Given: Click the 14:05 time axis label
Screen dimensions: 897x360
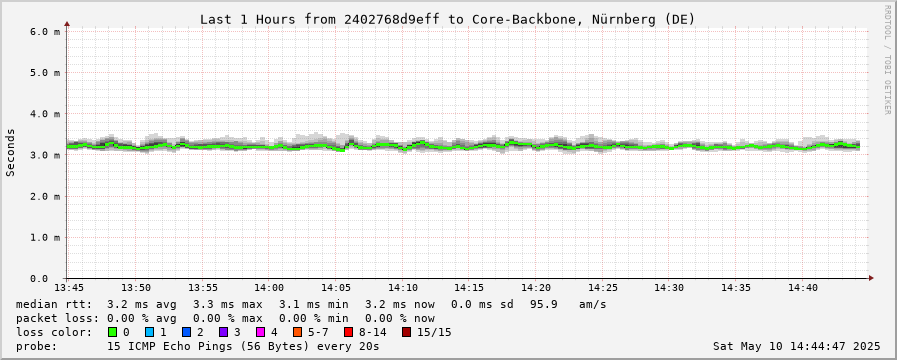Looking at the screenshot, I should (336, 287).
